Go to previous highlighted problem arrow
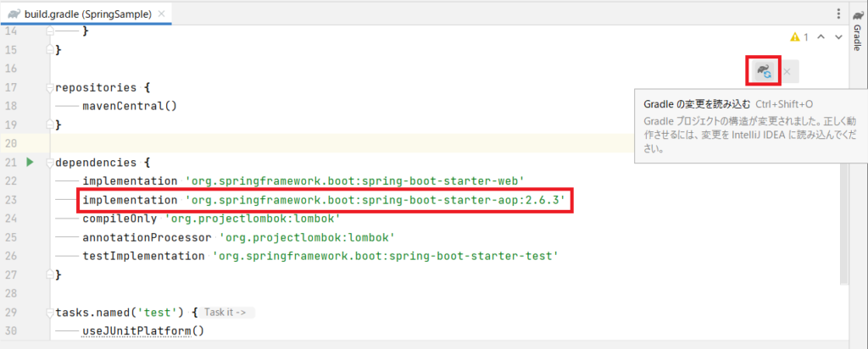This screenshot has height=349, width=868. tap(821, 37)
